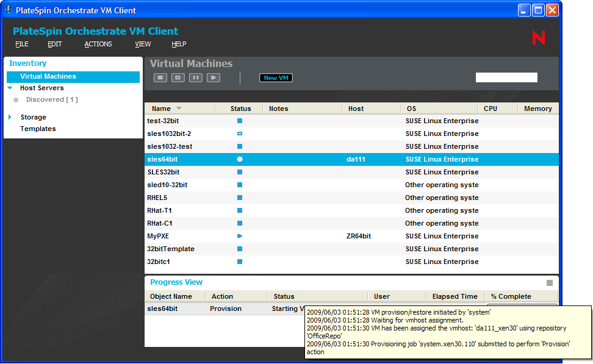Open Templates in the Inventory
This screenshot has width=593, height=364.
[x=38, y=129]
